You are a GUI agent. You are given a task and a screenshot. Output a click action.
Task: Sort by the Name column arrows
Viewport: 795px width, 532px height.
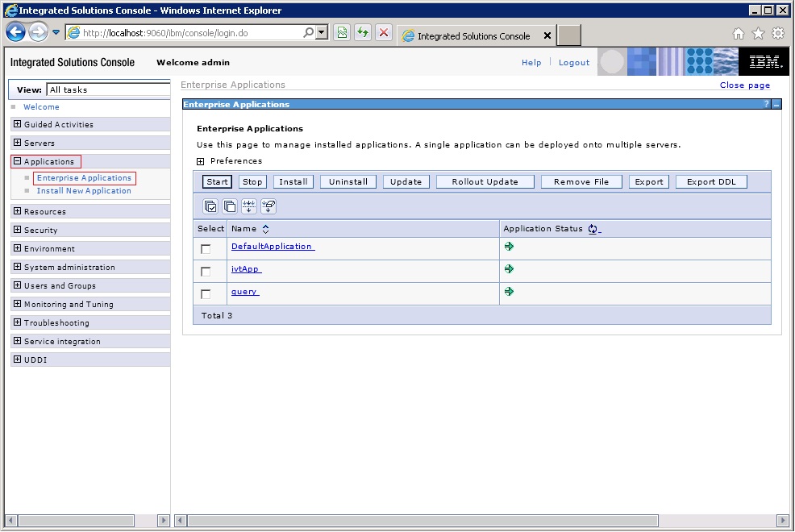click(265, 229)
